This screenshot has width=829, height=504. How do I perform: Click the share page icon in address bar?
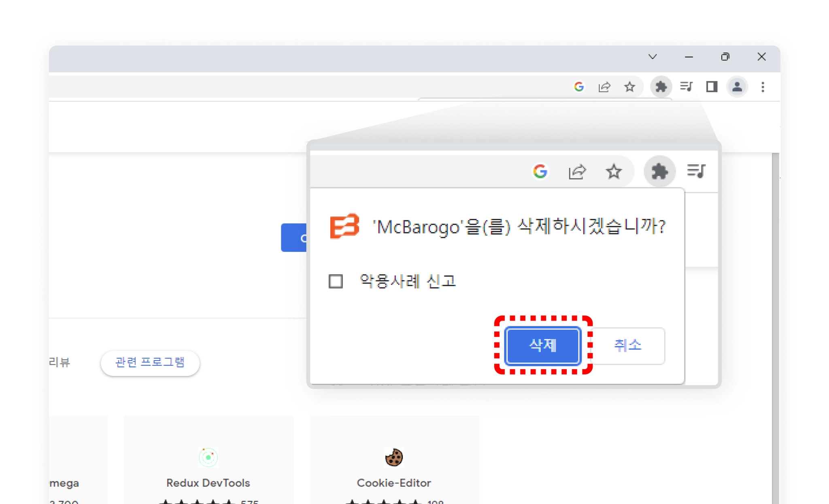(604, 87)
